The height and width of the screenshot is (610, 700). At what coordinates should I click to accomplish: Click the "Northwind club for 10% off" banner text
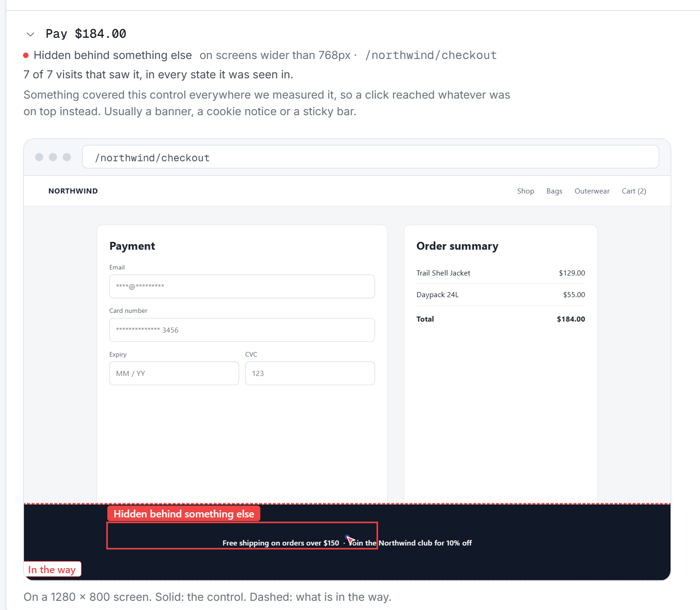click(426, 543)
